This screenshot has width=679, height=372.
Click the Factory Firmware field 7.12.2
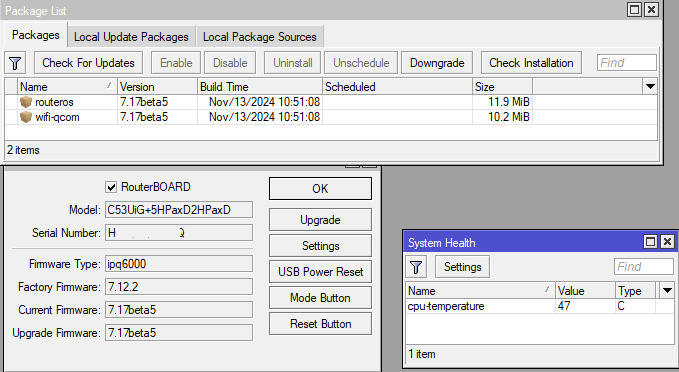179,287
